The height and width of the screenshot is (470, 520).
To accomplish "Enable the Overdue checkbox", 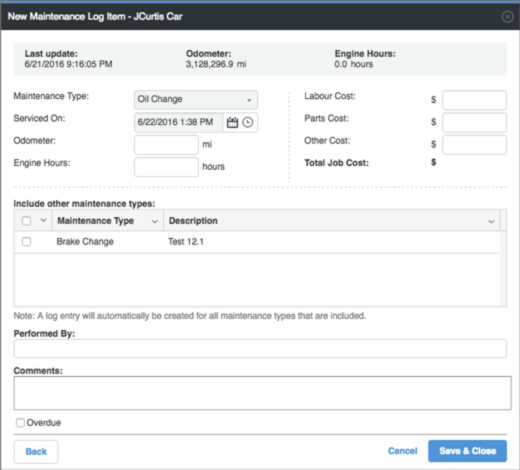I will 20,423.
